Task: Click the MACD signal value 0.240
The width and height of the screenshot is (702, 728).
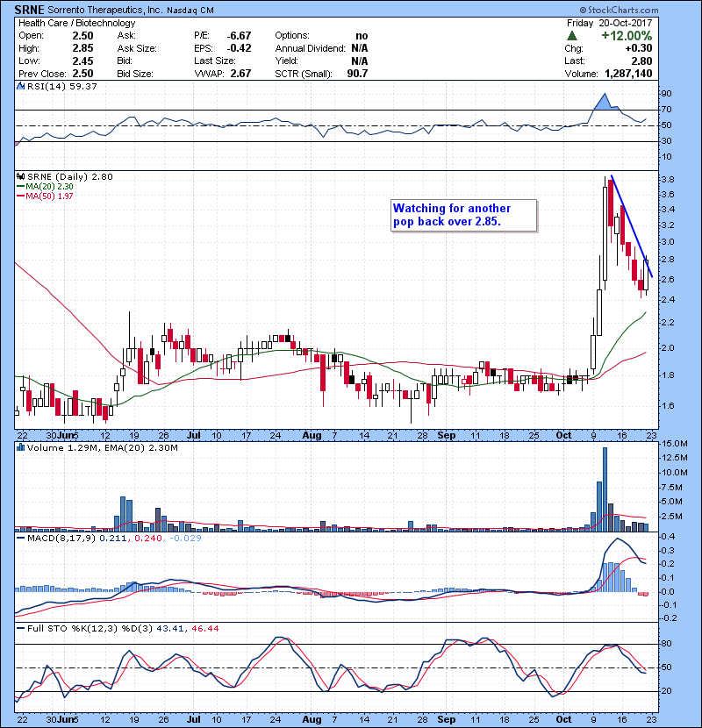Action: pos(148,539)
